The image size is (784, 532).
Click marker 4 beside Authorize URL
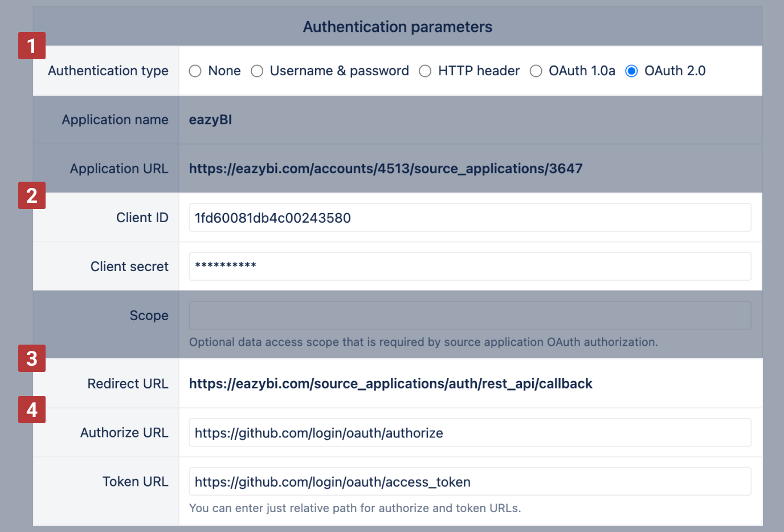click(32, 410)
